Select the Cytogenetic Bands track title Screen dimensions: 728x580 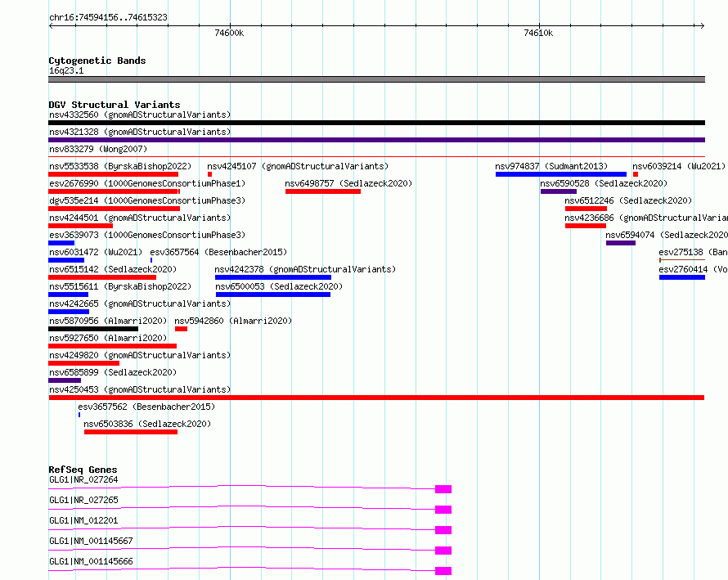point(97,61)
